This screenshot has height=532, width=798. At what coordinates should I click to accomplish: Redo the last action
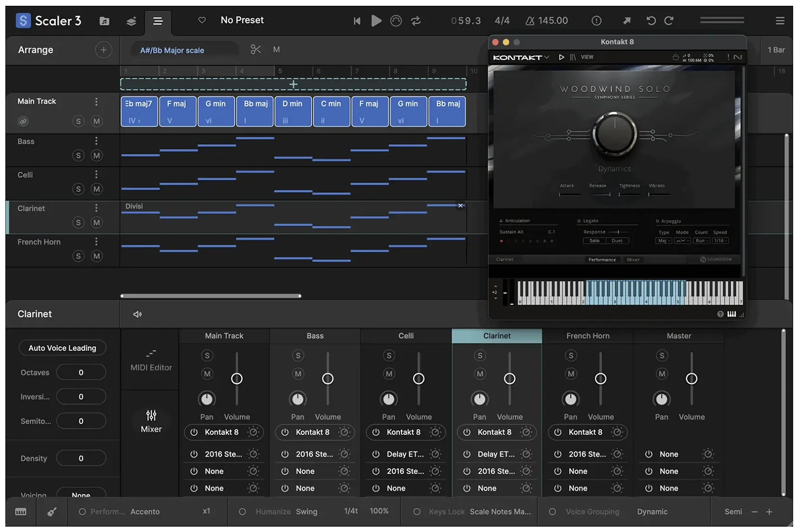pyautogui.click(x=669, y=20)
